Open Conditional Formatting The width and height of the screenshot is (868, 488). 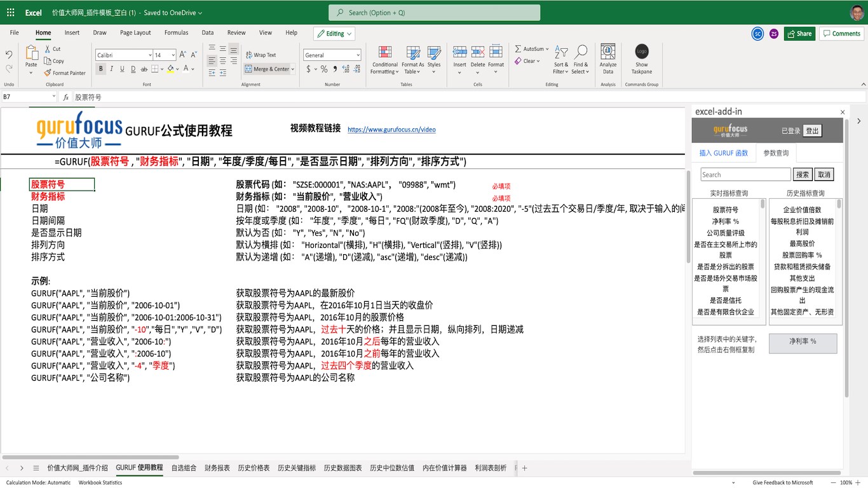[385, 60]
